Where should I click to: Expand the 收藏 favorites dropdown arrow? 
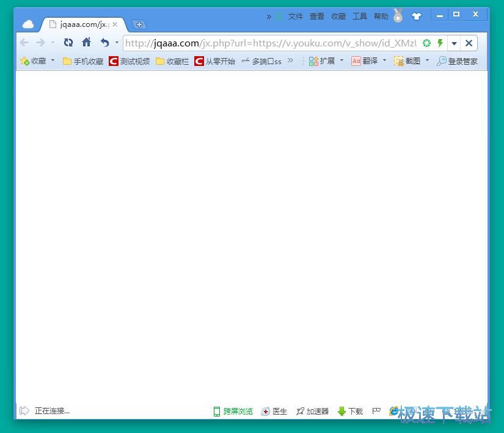point(53,60)
